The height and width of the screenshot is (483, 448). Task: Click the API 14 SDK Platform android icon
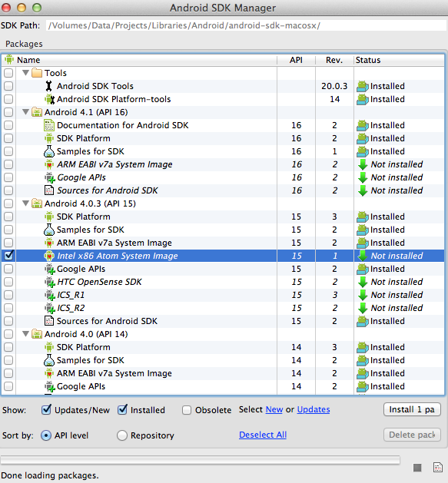tap(49, 347)
